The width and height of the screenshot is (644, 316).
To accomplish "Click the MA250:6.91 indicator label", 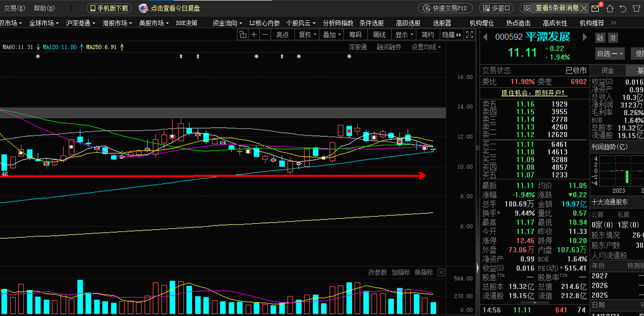I will pos(102,47).
